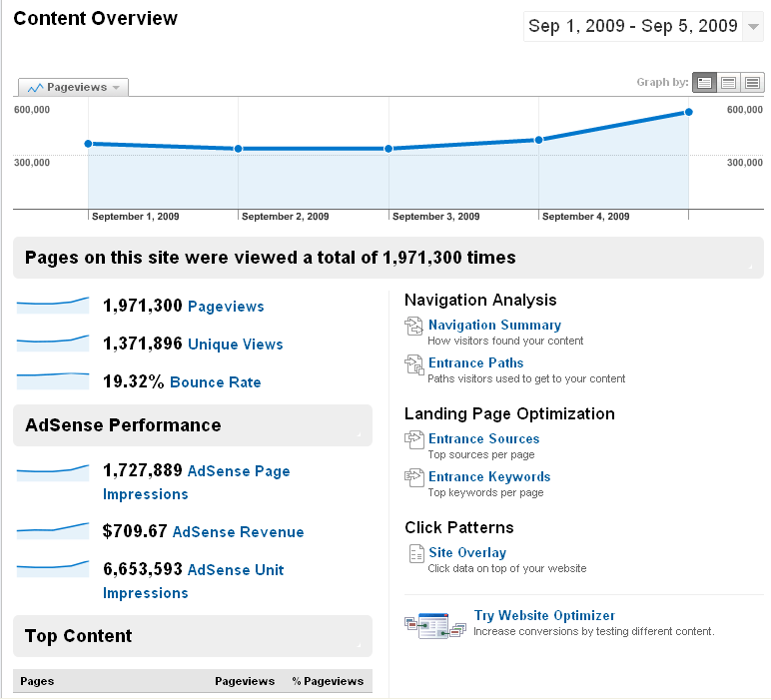This screenshot has width=771, height=700.
Task: Open the Entrance Keywords link
Action: pyautogui.click(x=489, y=476)
